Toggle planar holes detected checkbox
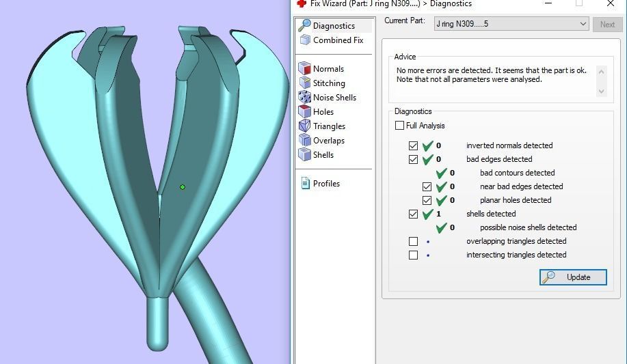The height and width of the screenshot is (364, 627). pos(427,200)
